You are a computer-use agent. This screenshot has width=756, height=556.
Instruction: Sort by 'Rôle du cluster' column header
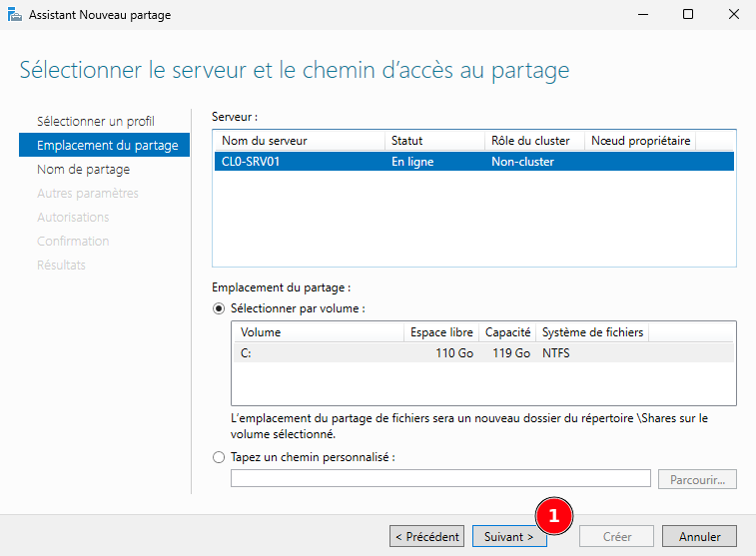click(x=534, y=141)
